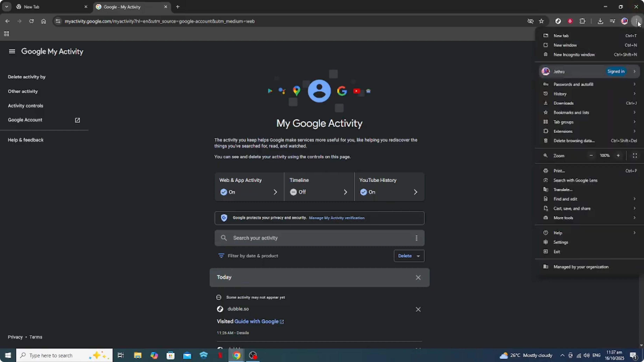
Task: Open the Delete dropdown button
Action: [x=409, y=256]
